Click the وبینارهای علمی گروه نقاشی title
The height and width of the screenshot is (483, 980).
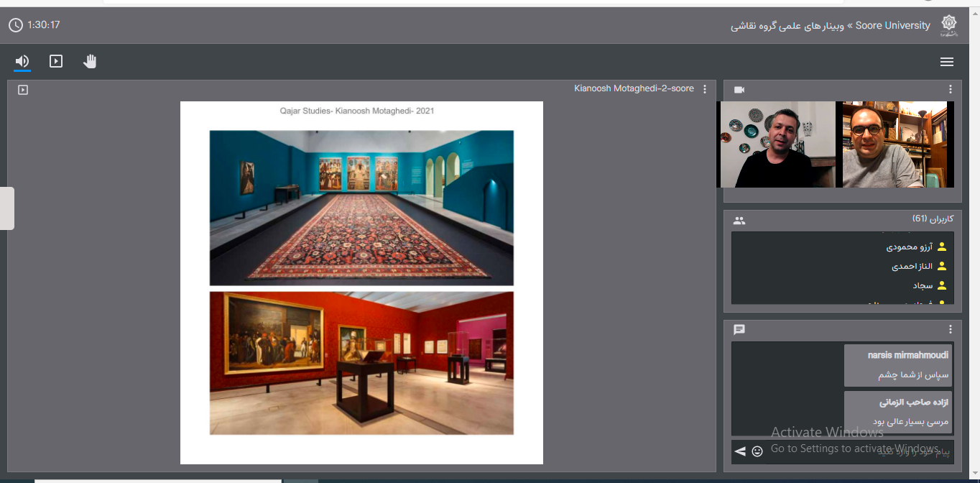[787, 26]
